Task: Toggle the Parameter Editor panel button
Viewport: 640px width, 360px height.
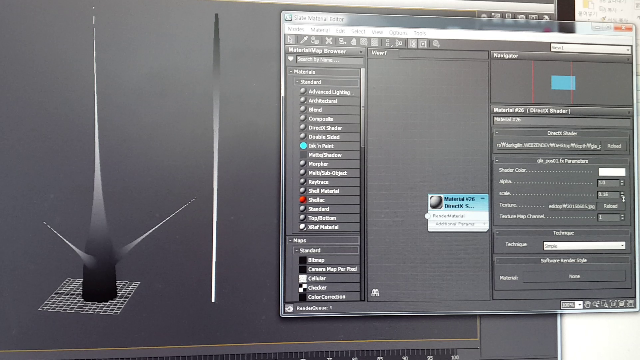Action: 423,44
